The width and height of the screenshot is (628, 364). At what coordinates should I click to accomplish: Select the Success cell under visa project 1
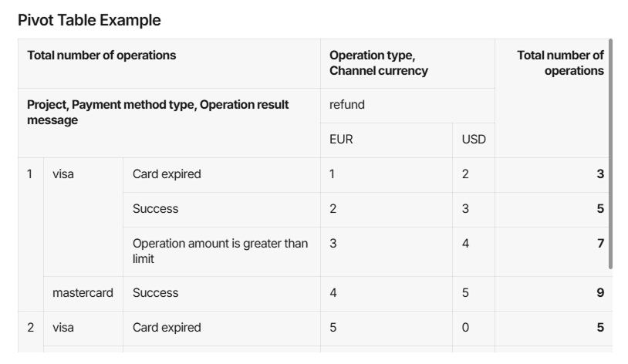tap(221, 210)
